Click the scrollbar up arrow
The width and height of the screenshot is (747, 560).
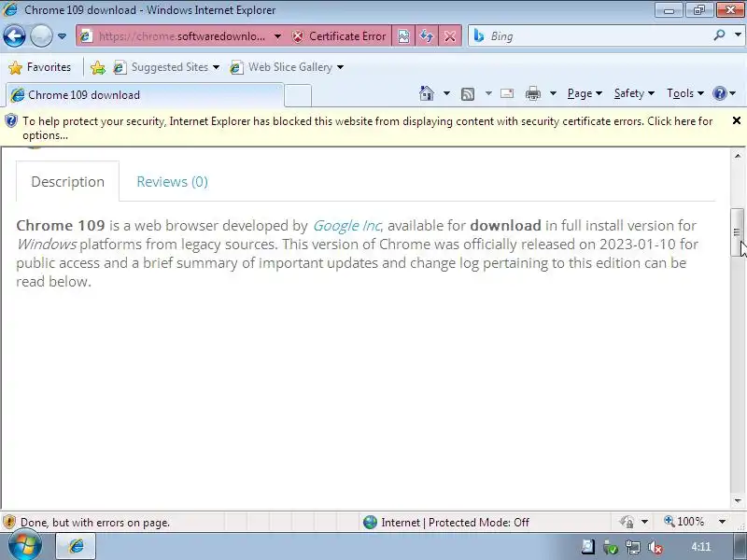[x=738, y=156]
